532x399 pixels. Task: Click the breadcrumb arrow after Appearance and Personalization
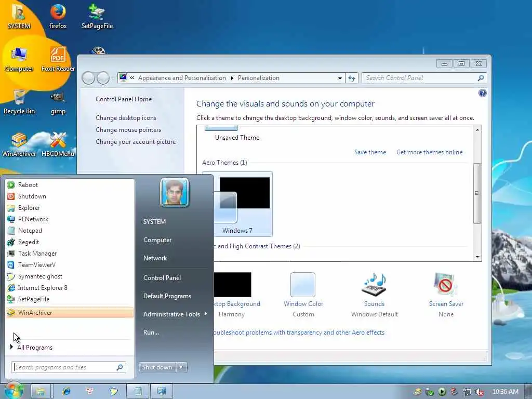(232, 78)
